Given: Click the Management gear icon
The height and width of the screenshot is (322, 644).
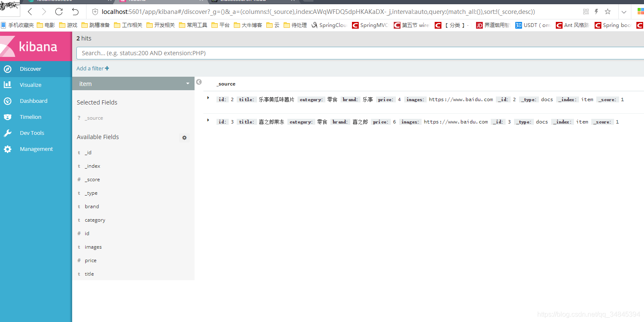Looking at the screenshot, I should click(7, 149).
